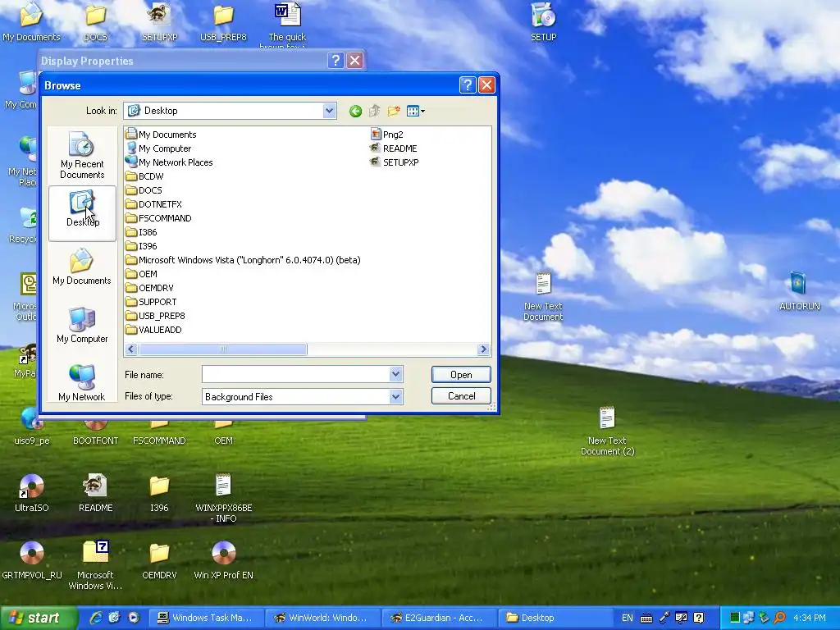Select My Computer in the file list
Viewport: 840px width, 630px height.
coord(158,148)
